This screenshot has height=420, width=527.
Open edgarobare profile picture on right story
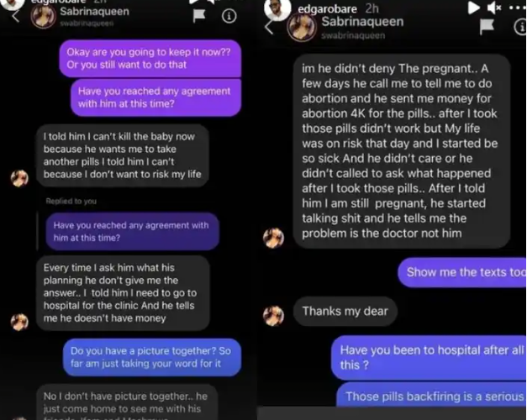[277, 8]
